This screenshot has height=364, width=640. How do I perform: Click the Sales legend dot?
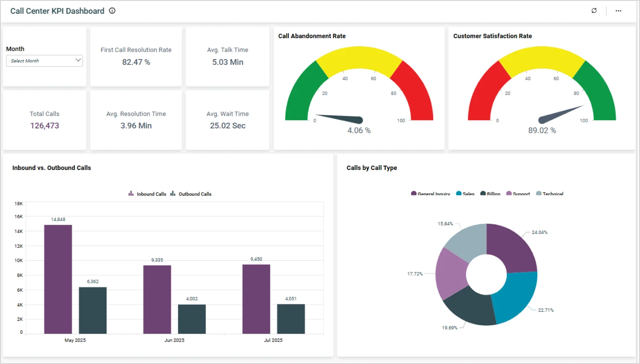pos(459,194)
